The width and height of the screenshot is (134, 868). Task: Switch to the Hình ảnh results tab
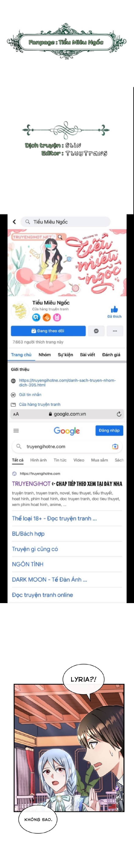pyautogui.click(x=38, y=460)
